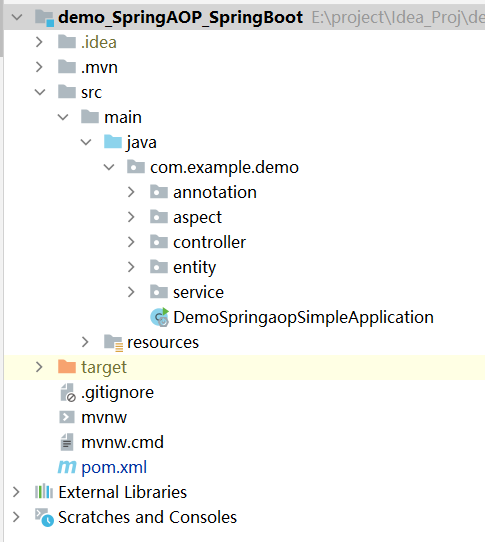Screen dimensions: 485x542
Task: Expand the service package
Action: coord(131,292)
